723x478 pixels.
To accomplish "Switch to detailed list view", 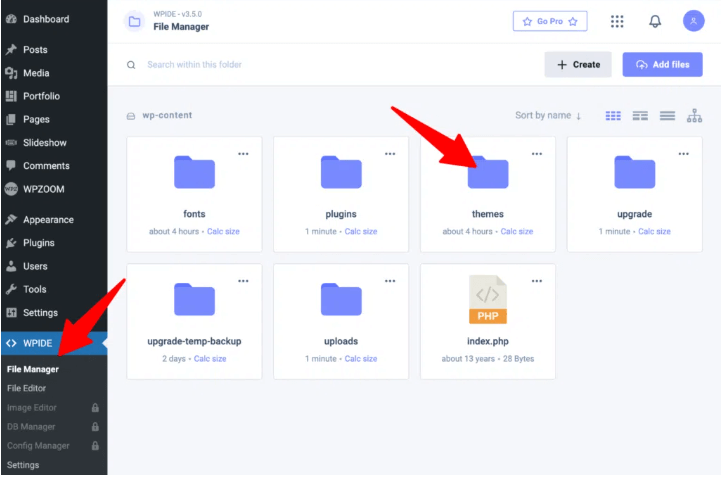I will pos(667,116).
